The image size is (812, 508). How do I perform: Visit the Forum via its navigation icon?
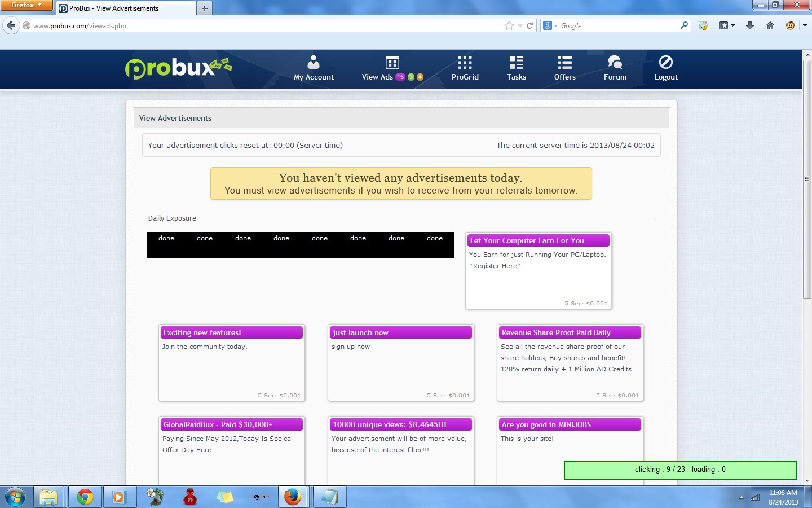point(614,68)
